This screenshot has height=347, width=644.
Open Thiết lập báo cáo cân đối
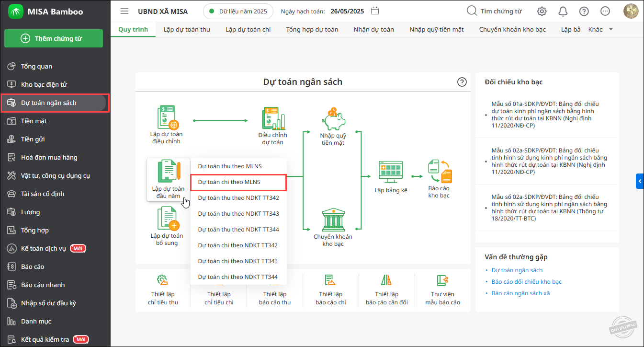pyautogui.click(x=387, y=289)
